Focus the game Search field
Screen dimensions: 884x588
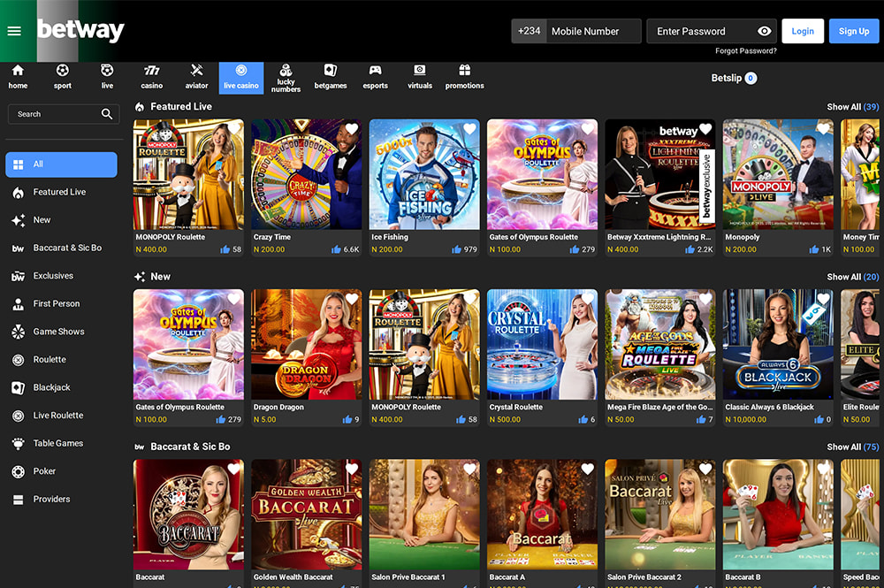click(64, 114)
